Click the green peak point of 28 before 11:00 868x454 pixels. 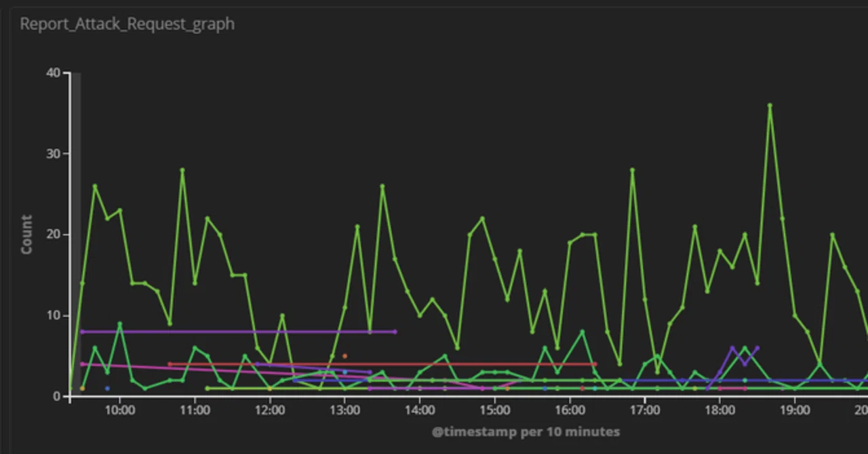(x=182, y=170)
